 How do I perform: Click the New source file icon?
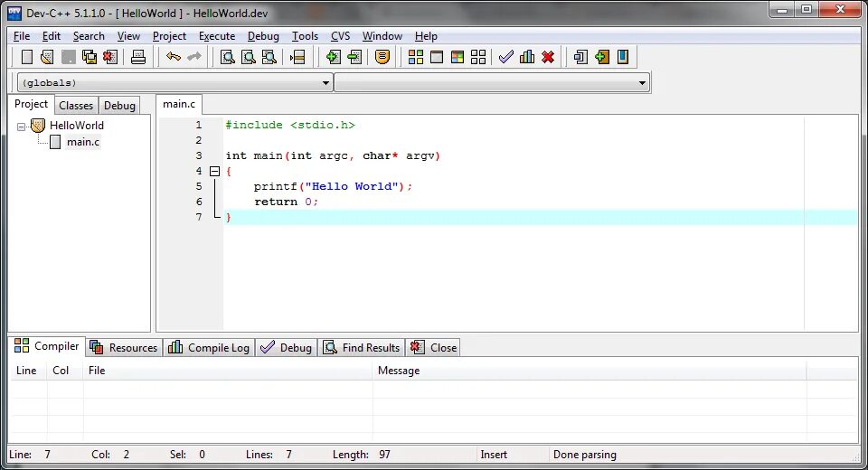[26, 57]
